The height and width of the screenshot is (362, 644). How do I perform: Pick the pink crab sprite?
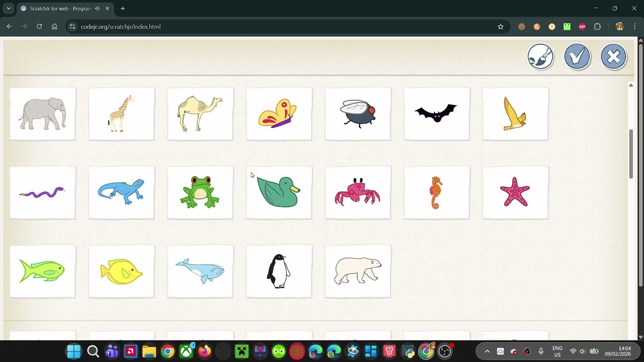(358, 193)
